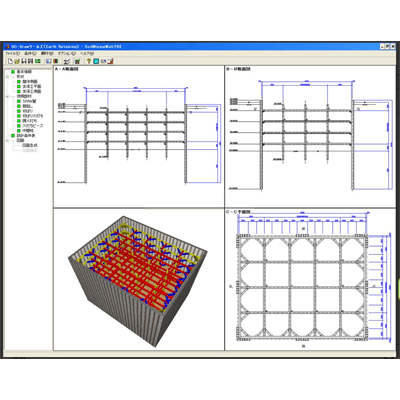Open the オプション(O) menu
400x400 pixels.
coord(67,53)
